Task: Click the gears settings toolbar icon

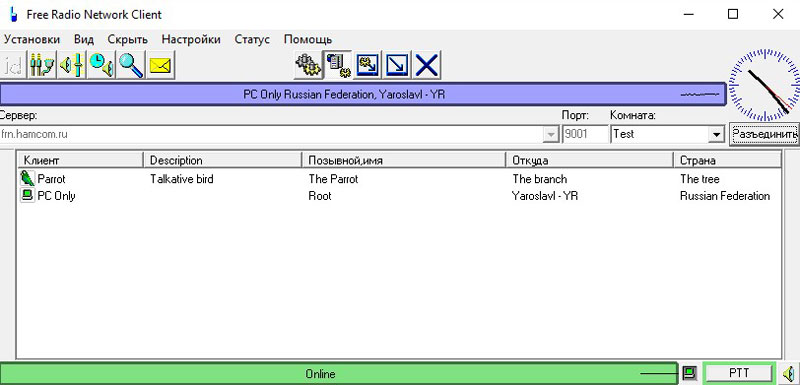Action: 308,65
